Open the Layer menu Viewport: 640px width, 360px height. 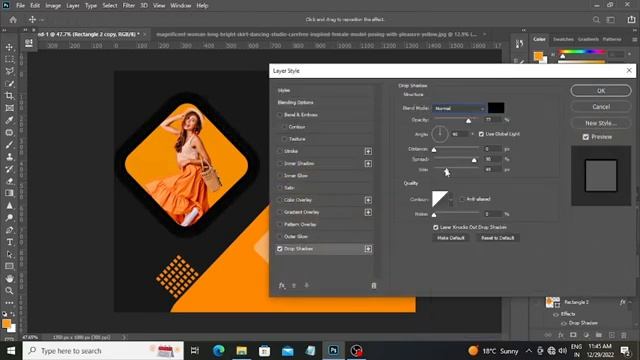click(x=73, y=6)
